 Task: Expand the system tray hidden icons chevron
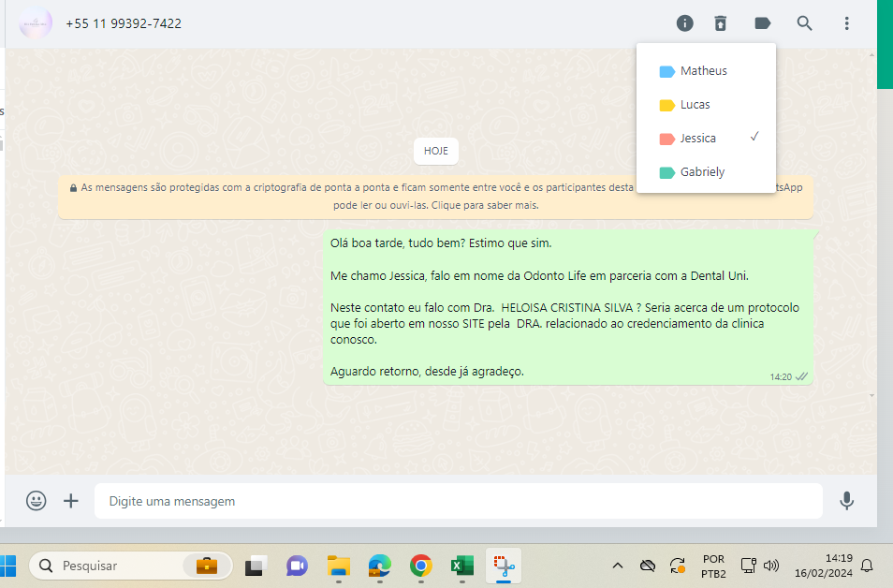(x=618, y=566)
